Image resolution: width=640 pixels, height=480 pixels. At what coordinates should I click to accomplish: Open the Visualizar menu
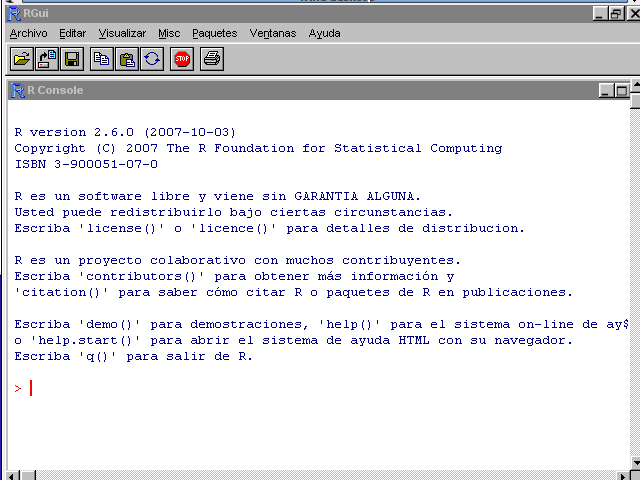click(x=122, y=33)
